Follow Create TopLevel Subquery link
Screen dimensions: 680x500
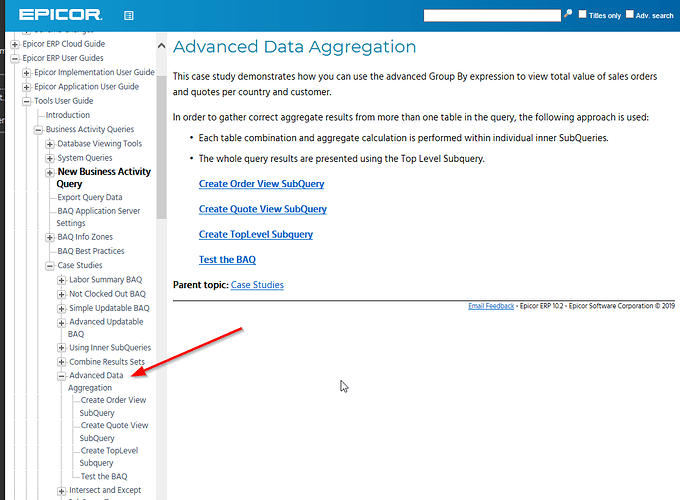(256, 234)
